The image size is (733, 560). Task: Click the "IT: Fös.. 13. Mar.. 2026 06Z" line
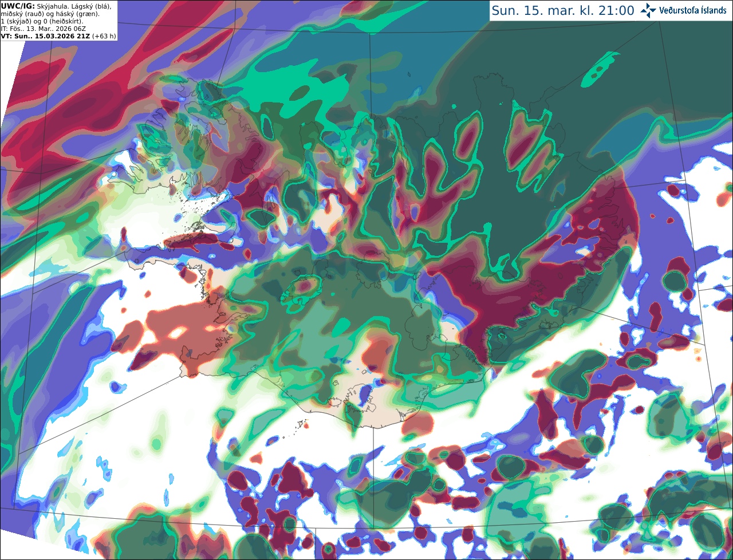pos(44,29)
